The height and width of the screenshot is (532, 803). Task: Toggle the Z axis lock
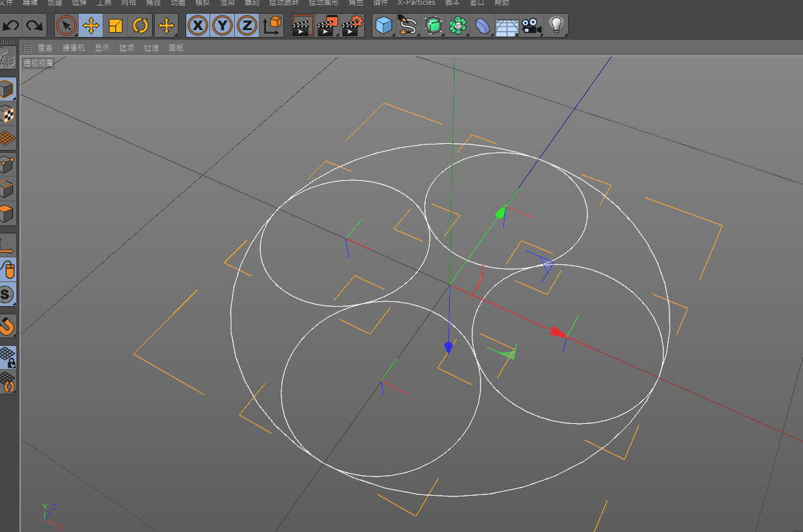tap(247, 26)
